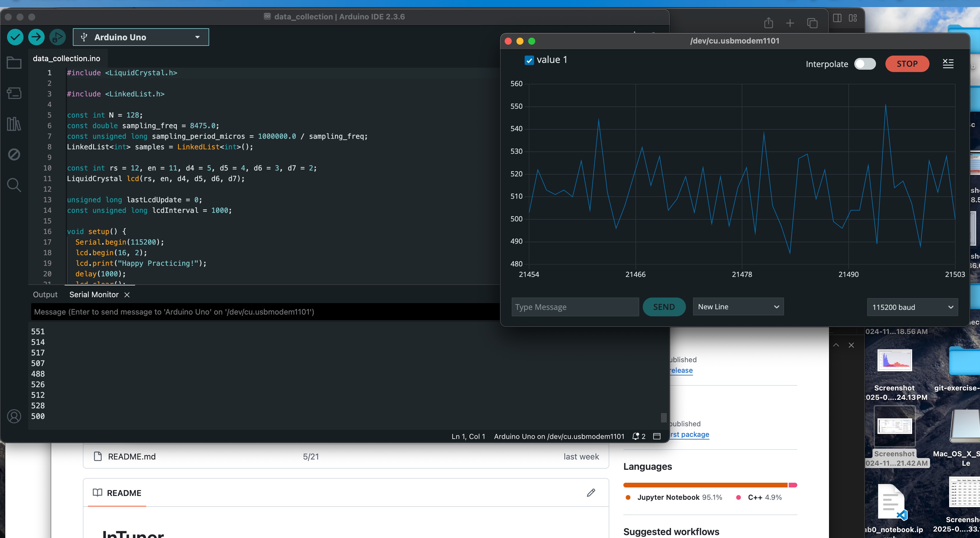
Task: Click the 5/21 commit message
Action: (311, 456)
